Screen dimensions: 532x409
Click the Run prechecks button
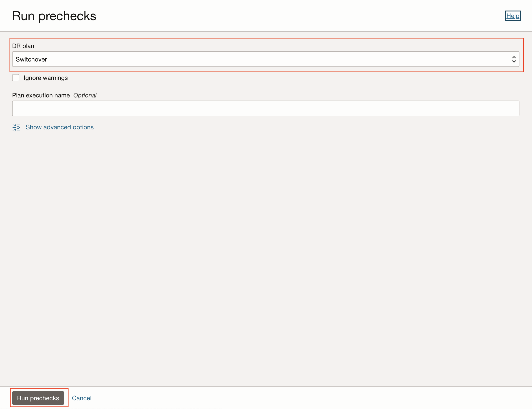tap(39, 398)
